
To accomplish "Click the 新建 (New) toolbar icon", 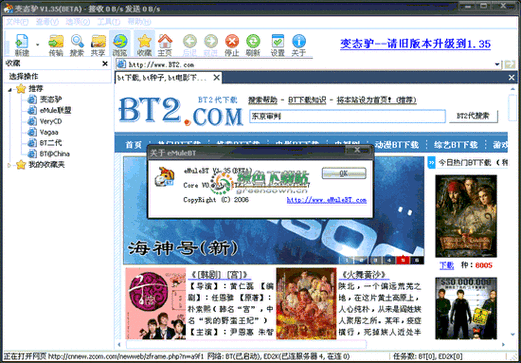I will (22, 45).
